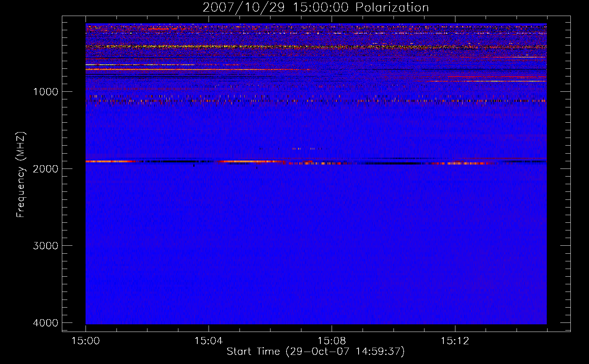Click the '1000' frequency tick label
The image size is (589, 364).
pos(46,92)
